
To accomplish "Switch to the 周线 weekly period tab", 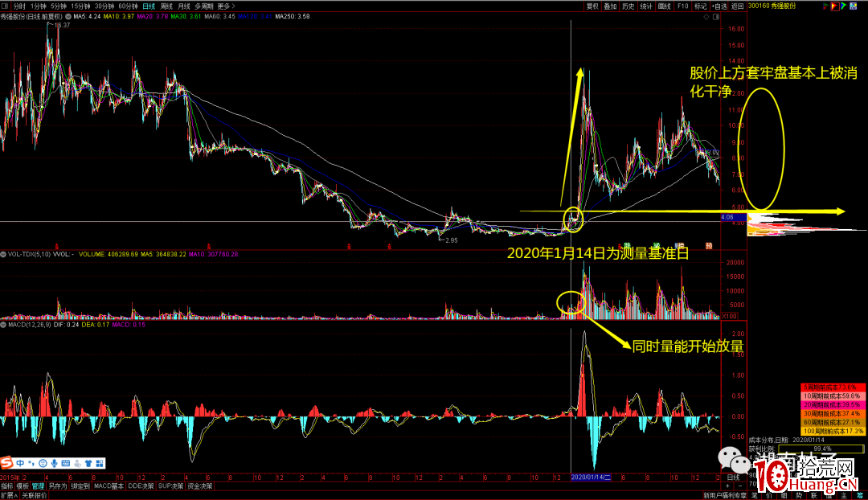I will click(166, 6).
